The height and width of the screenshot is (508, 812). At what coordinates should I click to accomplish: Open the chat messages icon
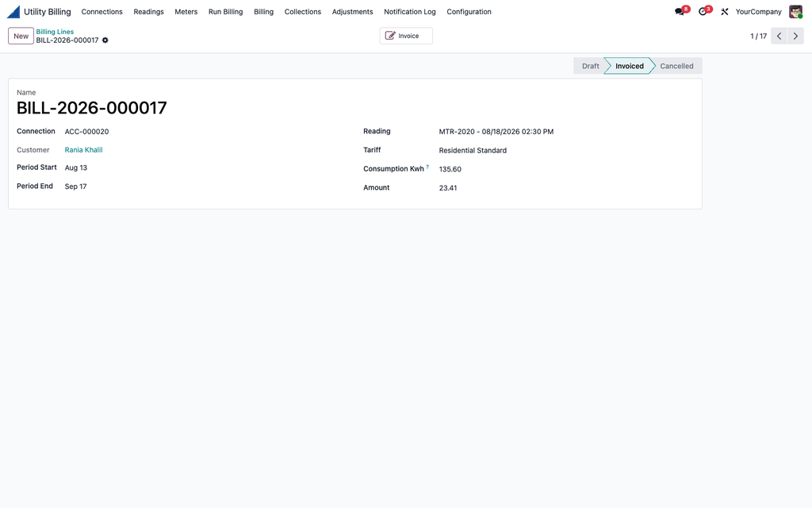tap(680, 11)
